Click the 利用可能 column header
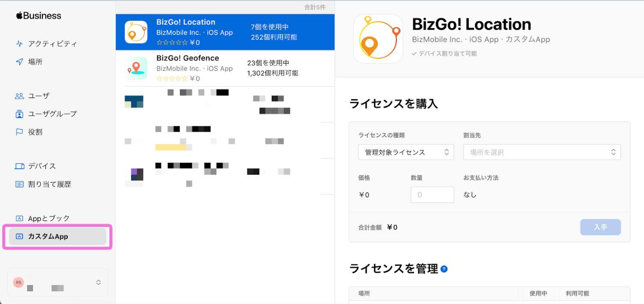644x304 pixels. point(577,293)
